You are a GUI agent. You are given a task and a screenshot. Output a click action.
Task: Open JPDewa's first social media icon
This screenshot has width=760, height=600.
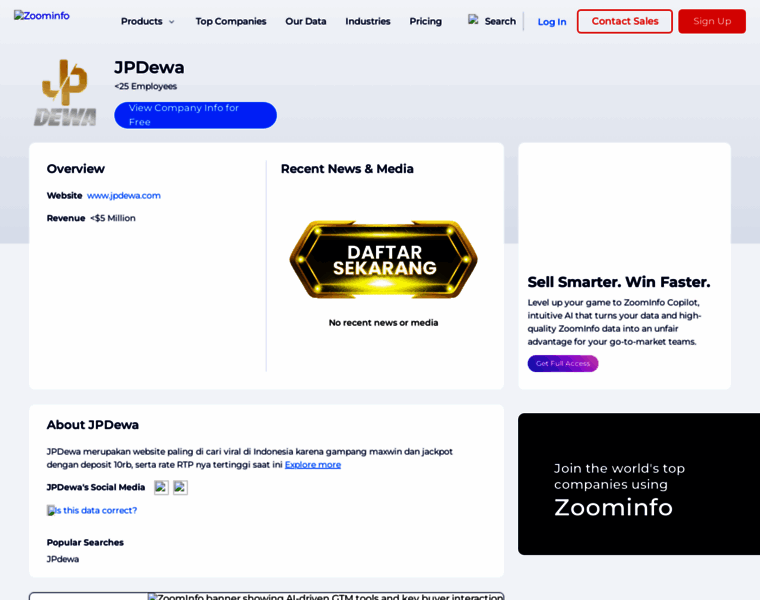(x=161, y=488)
